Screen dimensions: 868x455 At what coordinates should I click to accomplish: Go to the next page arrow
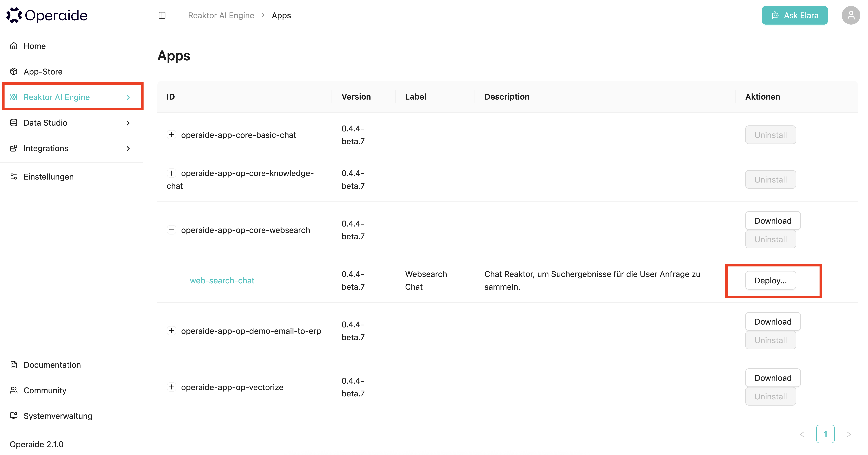click(x=848, y=434)
